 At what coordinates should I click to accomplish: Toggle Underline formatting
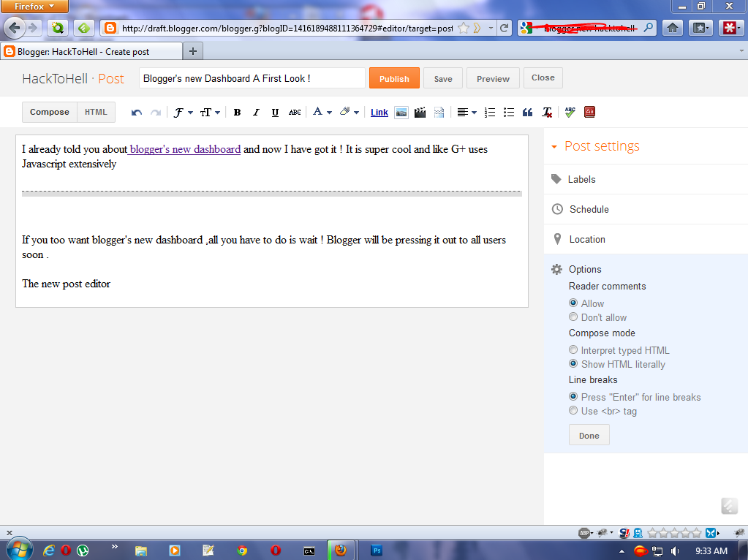coord(275,113)
